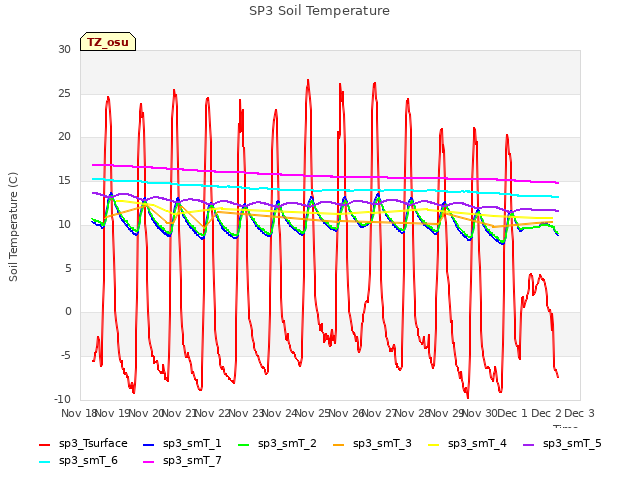Click the purple sp3_smT_5 legend swatch
The width and height of the screenshot is (640, 480).
click(x=529, y=444)
